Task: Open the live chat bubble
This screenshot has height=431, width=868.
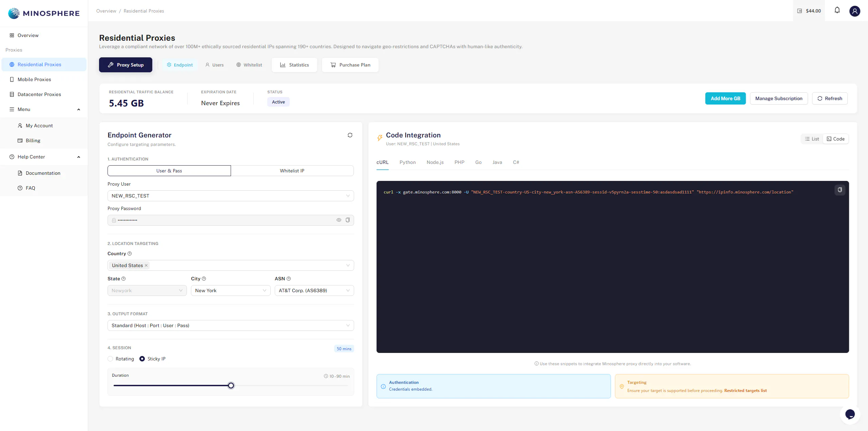Action: 850,414
